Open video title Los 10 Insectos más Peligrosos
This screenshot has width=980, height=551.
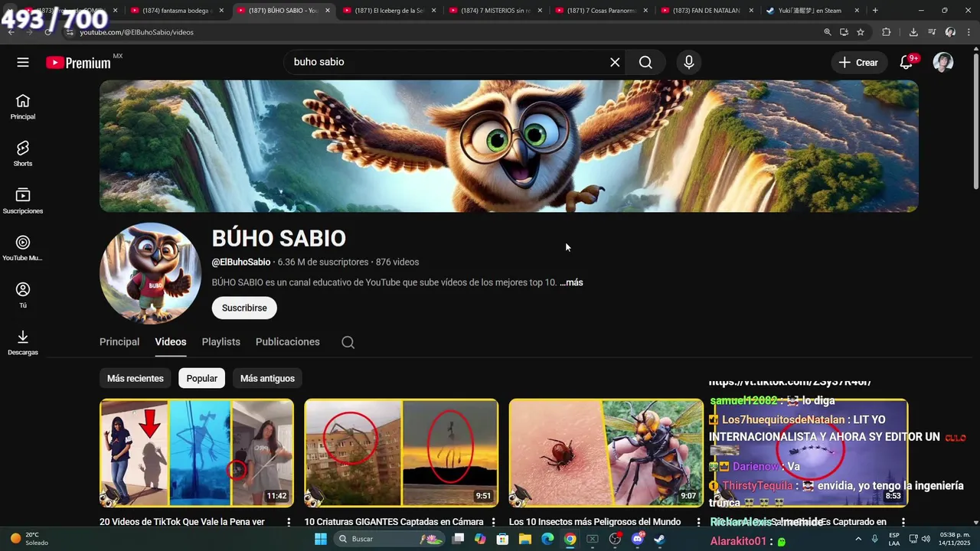click(x=595, y=522)
